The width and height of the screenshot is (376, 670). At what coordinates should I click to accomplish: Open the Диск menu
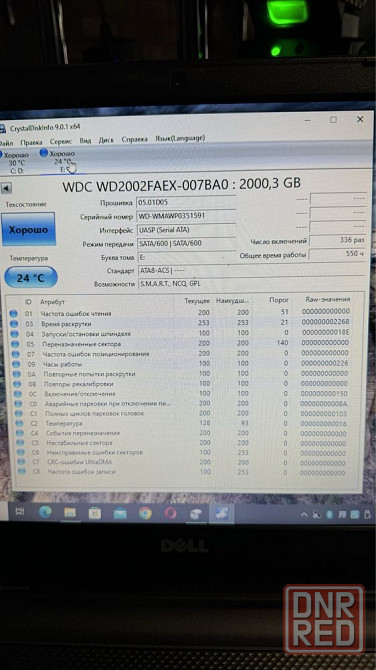(106, 140)
